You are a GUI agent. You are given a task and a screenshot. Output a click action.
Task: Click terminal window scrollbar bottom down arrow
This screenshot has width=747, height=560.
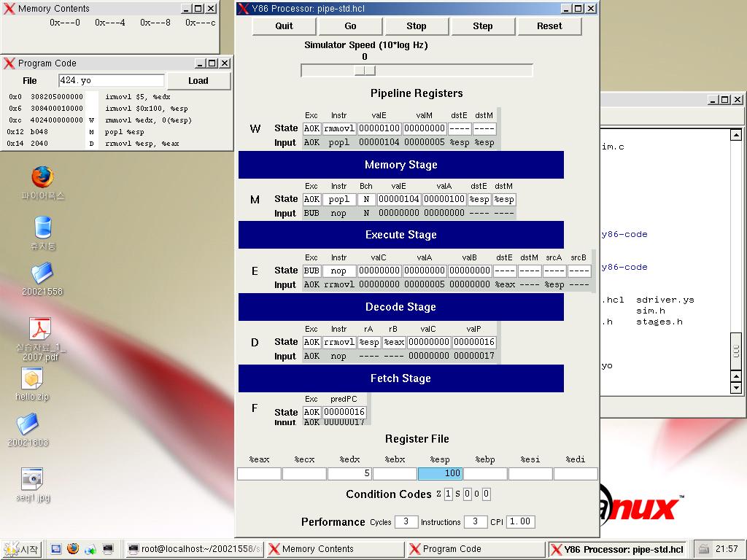tap(736, 388)
